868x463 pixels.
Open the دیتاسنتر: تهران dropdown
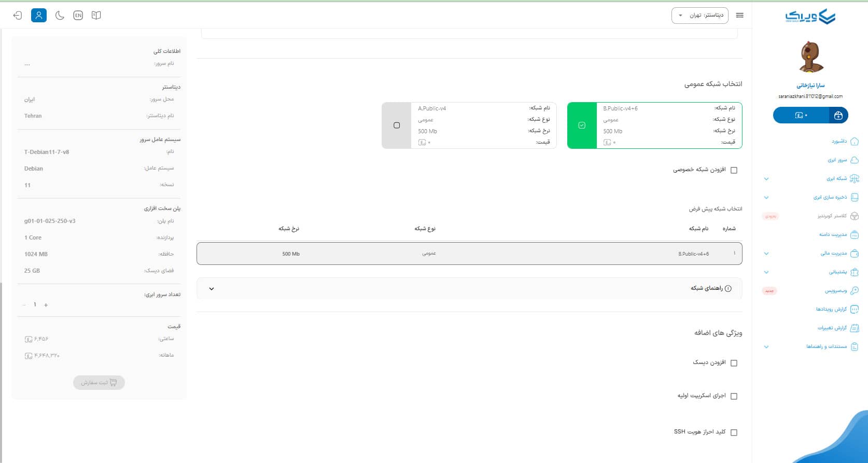coord(699,16)
